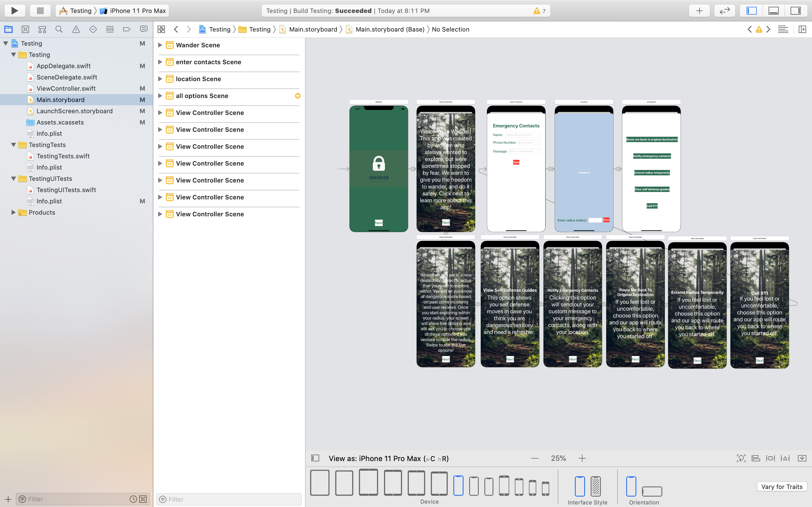Collapse the TestingTests folder
This screenshot has width=812, height=507.
[x=14, y=145]
